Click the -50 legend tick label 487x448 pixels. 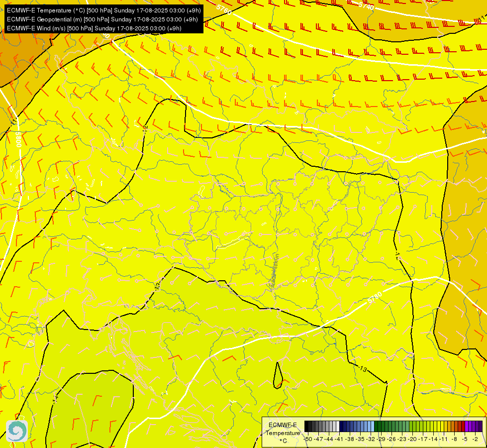(x=308, y=439)
